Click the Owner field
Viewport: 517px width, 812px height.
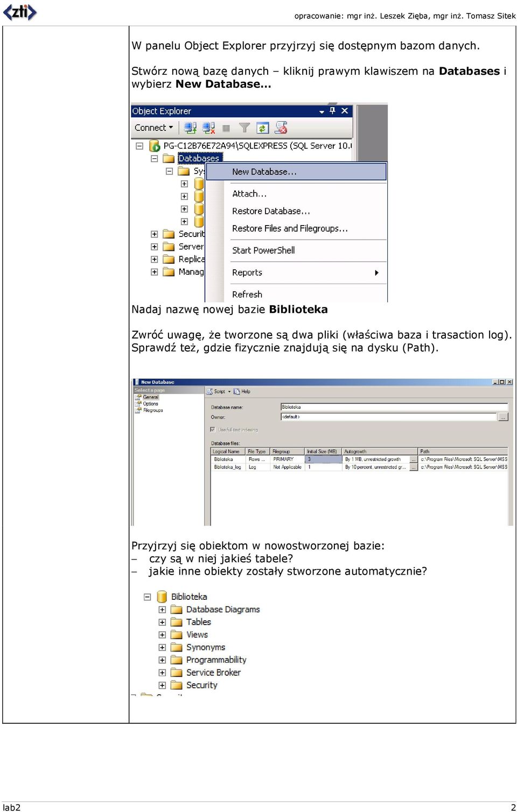(388, 417)
